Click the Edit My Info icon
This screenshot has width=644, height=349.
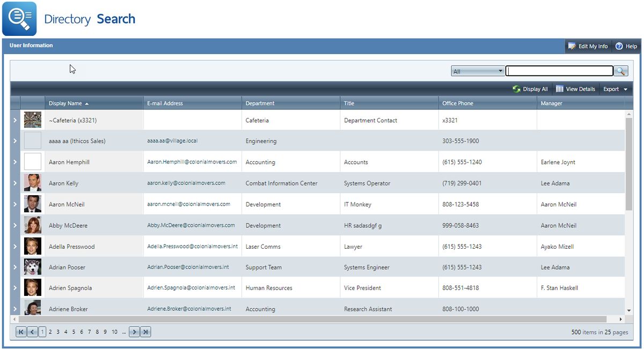[x=572, y=46]
